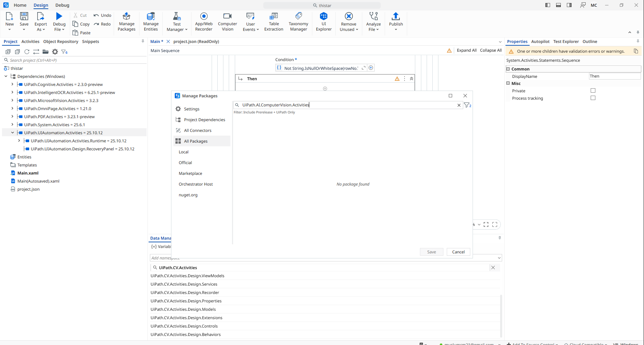Viewport: 644px width, 345px height.
Task: Refresh the Project panel
Action: pos(27,52)
